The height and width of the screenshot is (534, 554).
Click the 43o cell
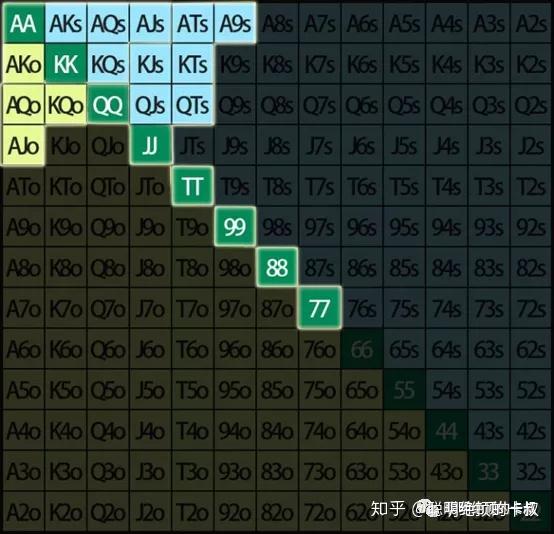[447, 471]
